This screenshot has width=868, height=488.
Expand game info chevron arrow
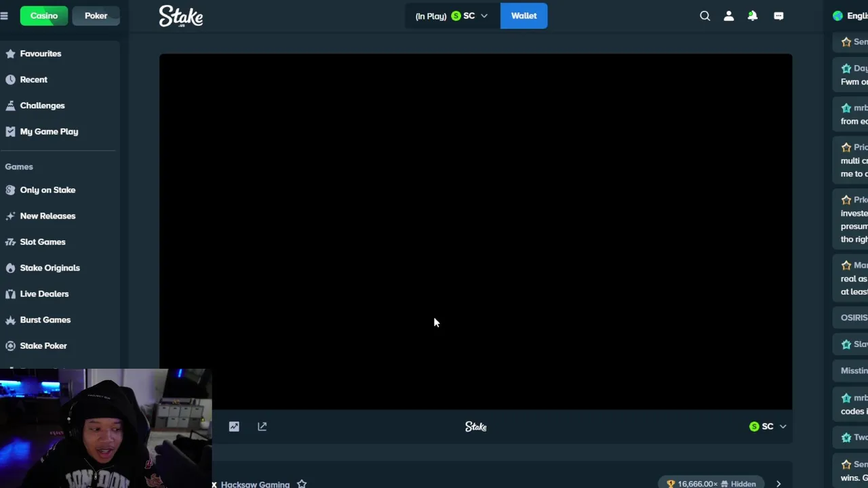[x=778, y=484]
